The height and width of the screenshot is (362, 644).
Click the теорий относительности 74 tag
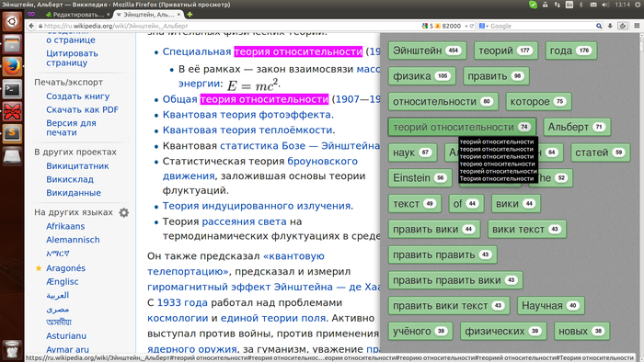click(x=462, y=127)
